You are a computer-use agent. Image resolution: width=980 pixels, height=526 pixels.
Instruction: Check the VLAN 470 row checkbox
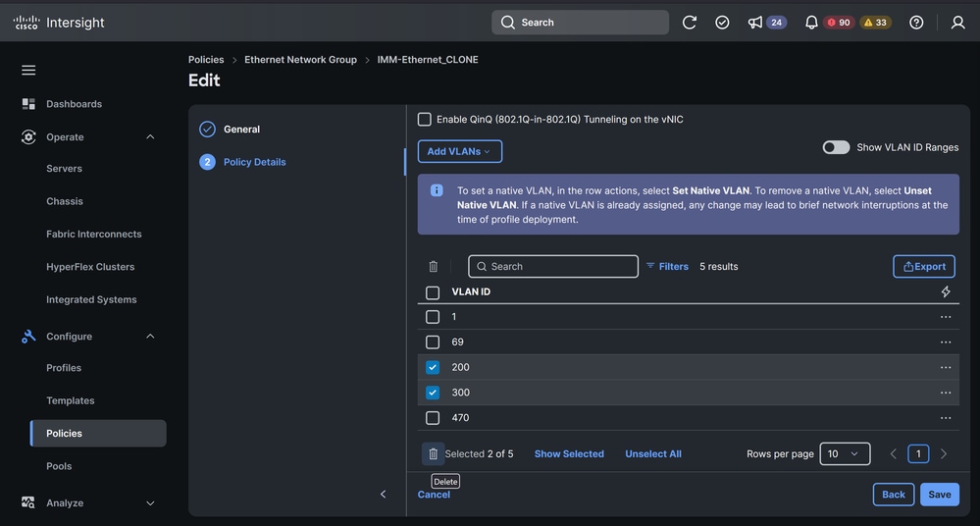(433, 418)
